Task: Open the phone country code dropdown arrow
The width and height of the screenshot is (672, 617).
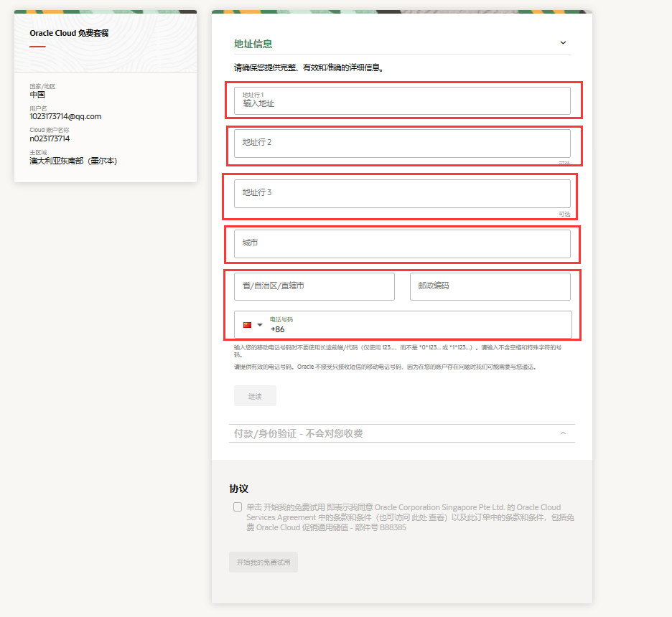Action: tap(260, 325)
